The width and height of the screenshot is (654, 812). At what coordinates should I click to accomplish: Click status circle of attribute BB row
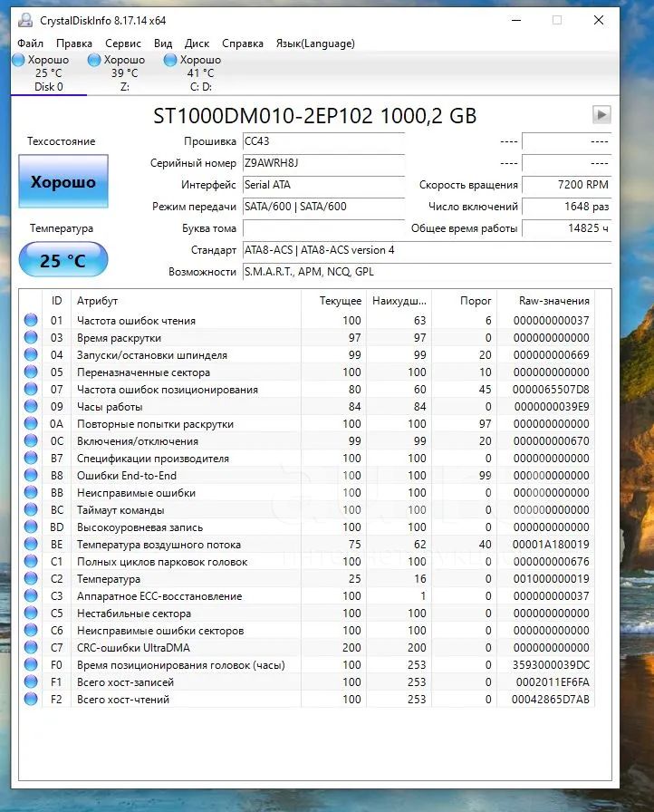(x=31, y=492)
